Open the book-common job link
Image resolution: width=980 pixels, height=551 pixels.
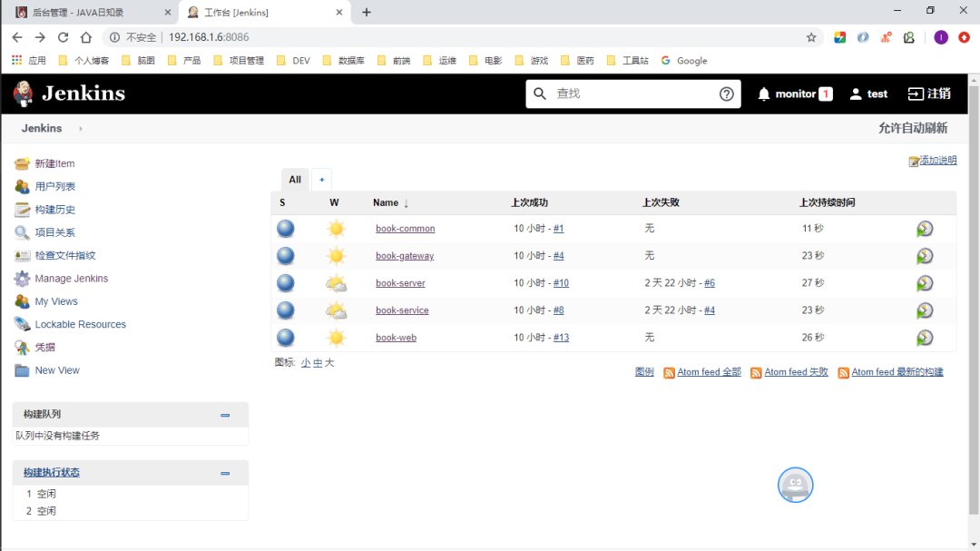coord(405,229)
